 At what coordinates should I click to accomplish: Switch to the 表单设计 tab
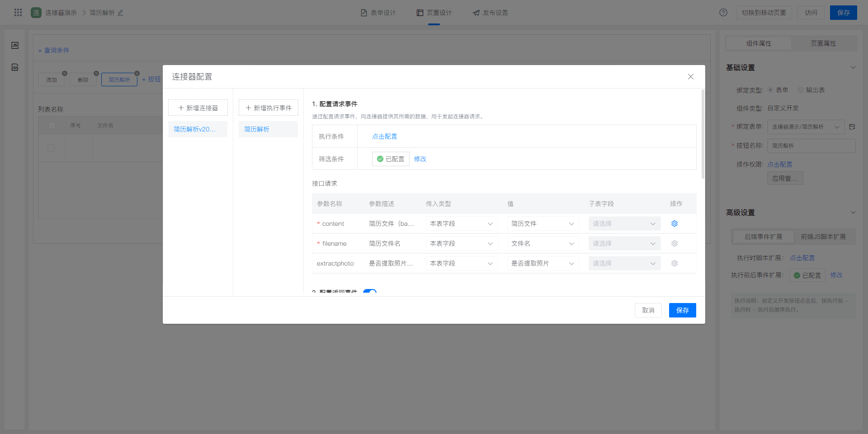coord(378,13)
